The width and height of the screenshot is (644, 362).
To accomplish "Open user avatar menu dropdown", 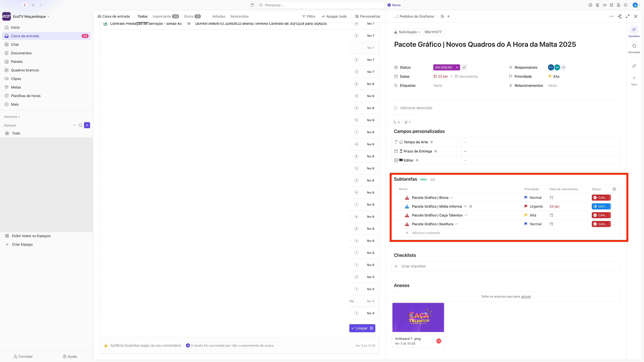I will (636, 5).
